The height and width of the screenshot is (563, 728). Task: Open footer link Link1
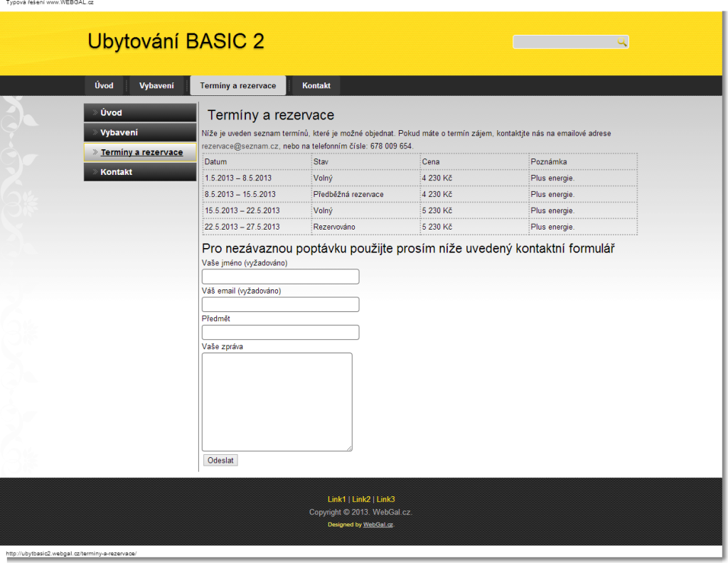point(336,500)
